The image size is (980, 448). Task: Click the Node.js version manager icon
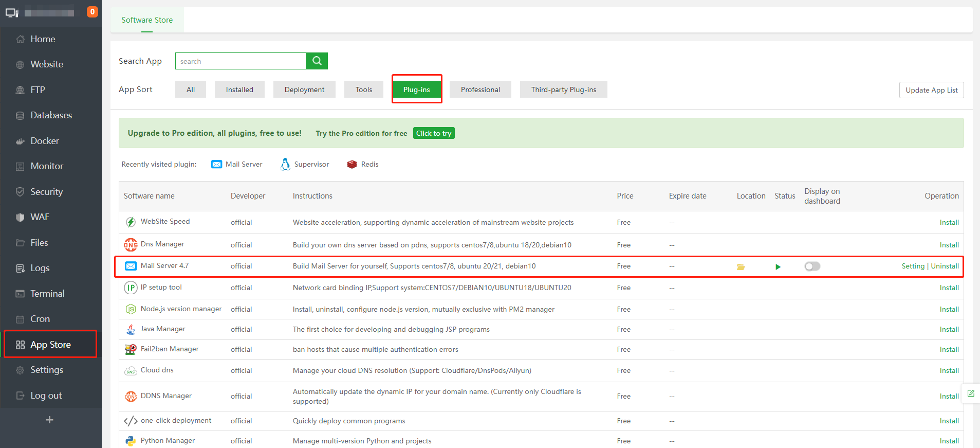coord(131,309)
